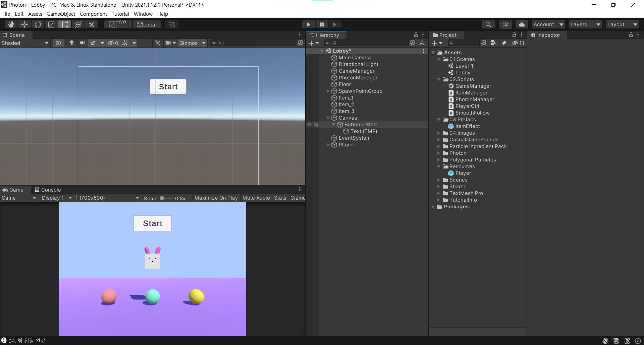Viewport: 644px width, 345px height.
Task: Click Start button in Game view
Action: click(x=153, y=223)
